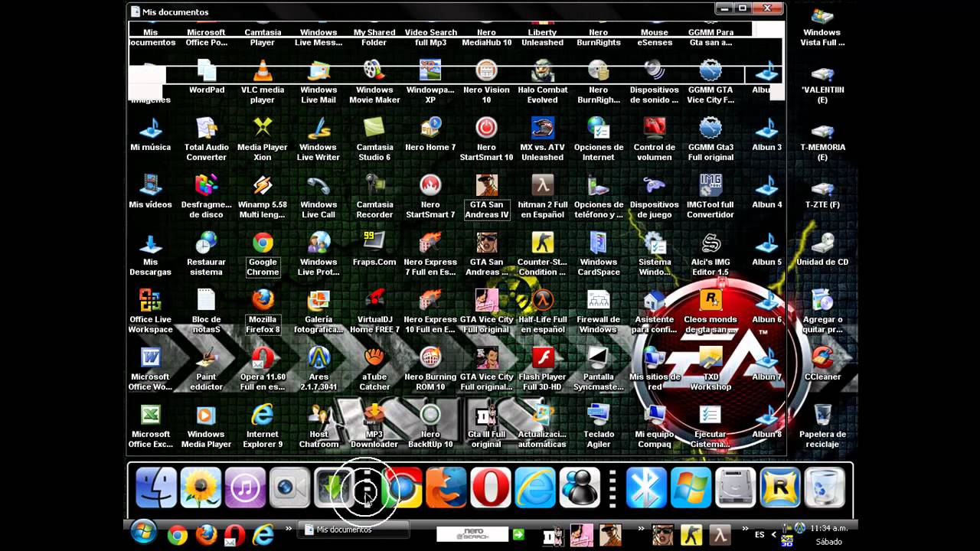The width and height of the screenshot is (980, 551).
Task: Open the VLC media player shortcut
Action: pos(263,83)
